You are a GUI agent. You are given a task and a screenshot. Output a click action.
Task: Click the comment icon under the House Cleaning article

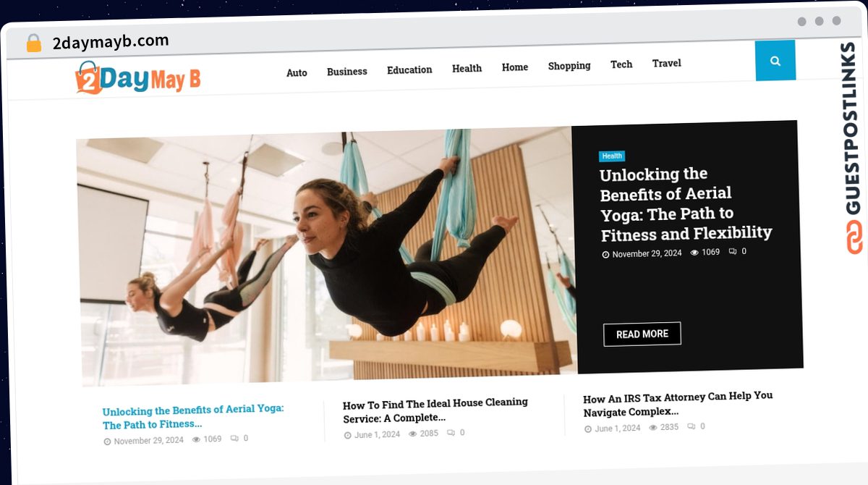coord(451,433)
